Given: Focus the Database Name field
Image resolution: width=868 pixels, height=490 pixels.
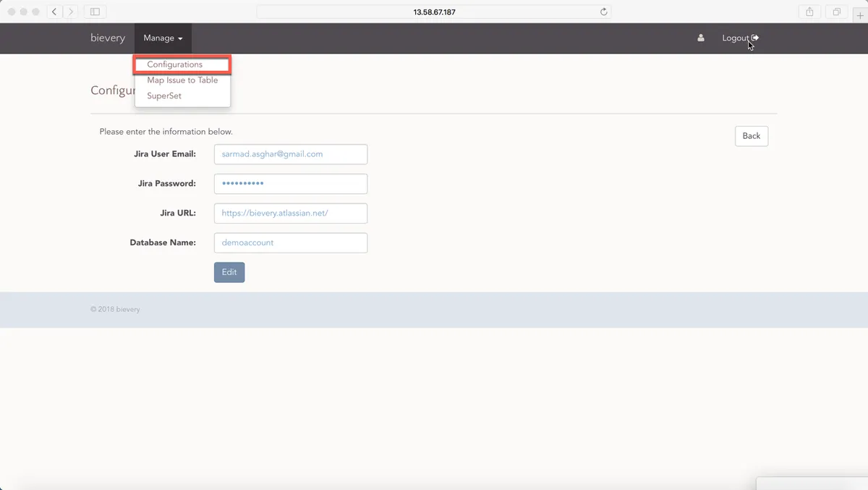Looking at the screenshot, I should (x=291, y=243).
